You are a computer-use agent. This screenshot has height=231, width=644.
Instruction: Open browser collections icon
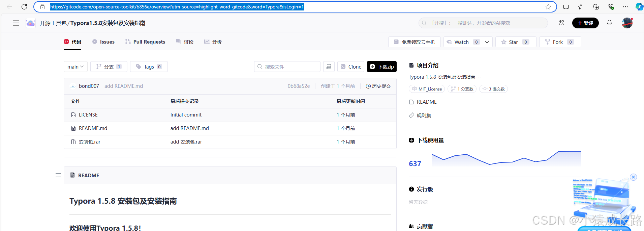click(596, 7)
